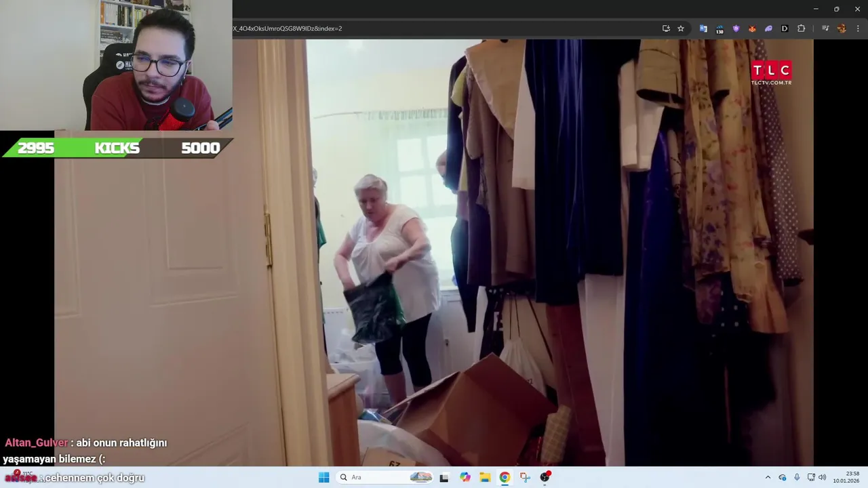Click the browser address bar URL
The height and width of the screenshot is (488, 868).
[288, 28]
